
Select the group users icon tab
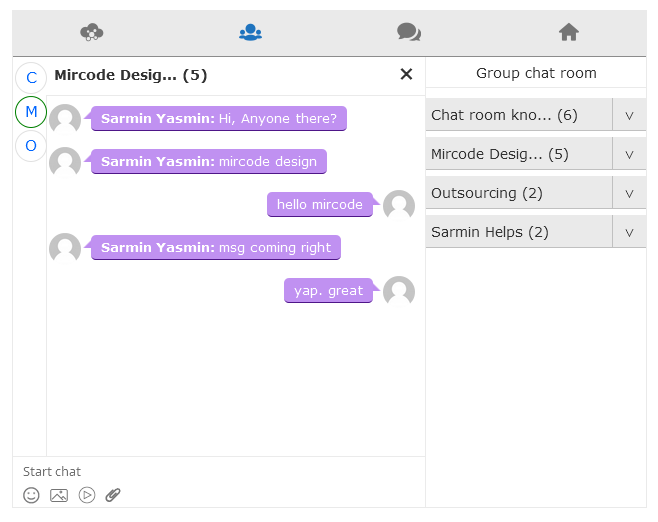click(x=251, y=32)
